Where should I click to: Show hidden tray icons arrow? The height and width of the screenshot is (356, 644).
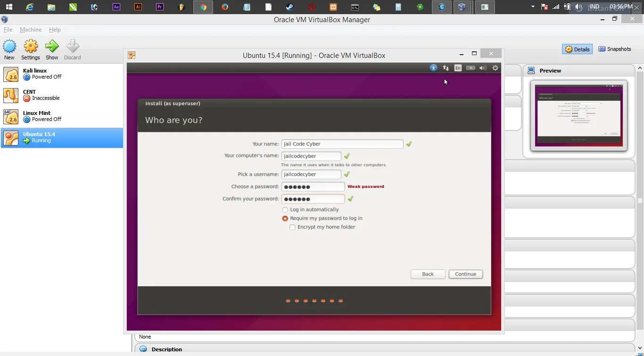pos(533,7)
